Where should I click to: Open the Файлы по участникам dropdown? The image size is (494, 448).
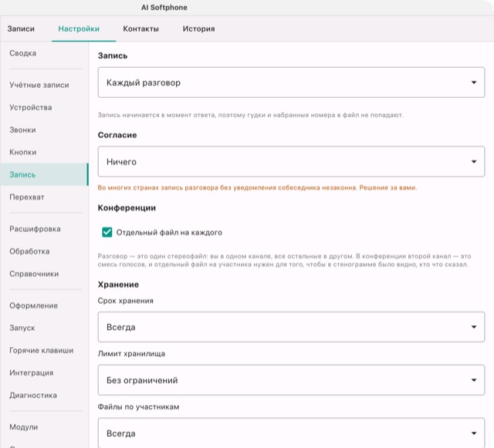pyautogui.click(x=291, y=433)
